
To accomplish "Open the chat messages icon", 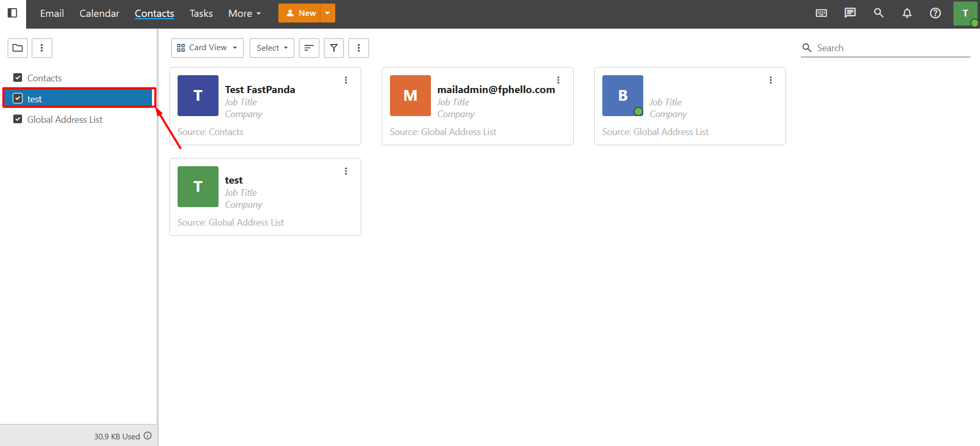I will click(x=850, y=13).
